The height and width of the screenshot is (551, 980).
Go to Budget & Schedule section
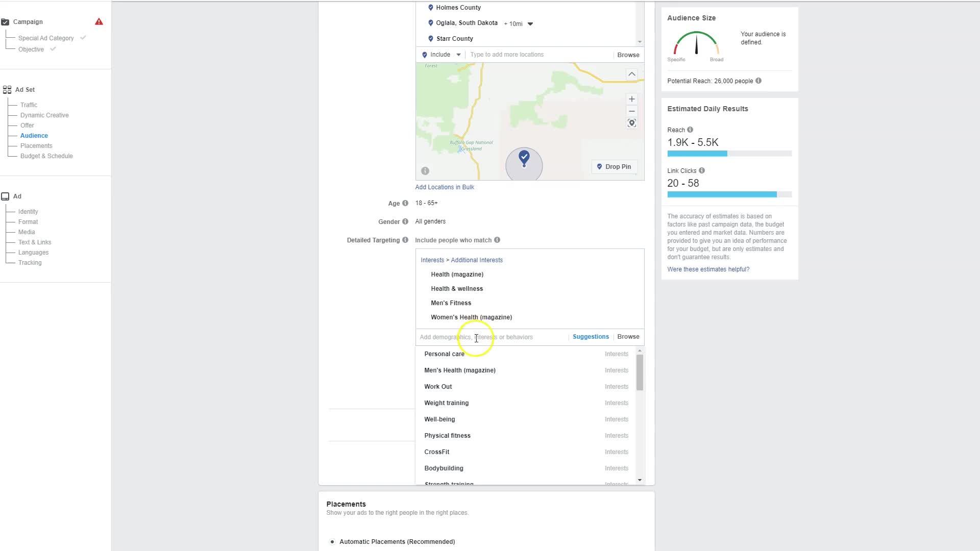(46, 156)
